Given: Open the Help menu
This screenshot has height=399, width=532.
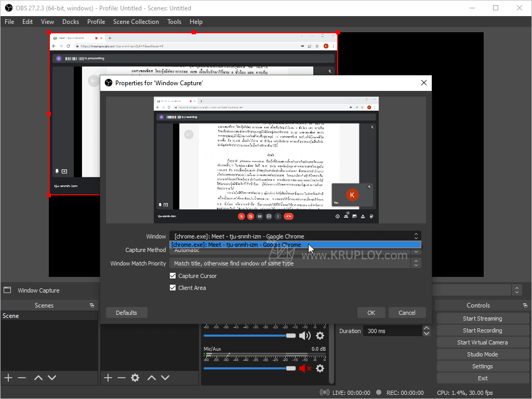Looking at the screenshot, I should click(x=196, y=22).
